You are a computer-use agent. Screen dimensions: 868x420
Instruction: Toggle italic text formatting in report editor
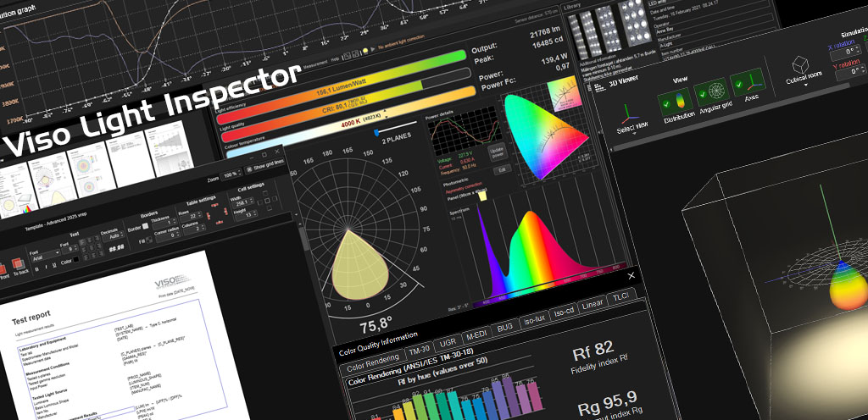46,267
